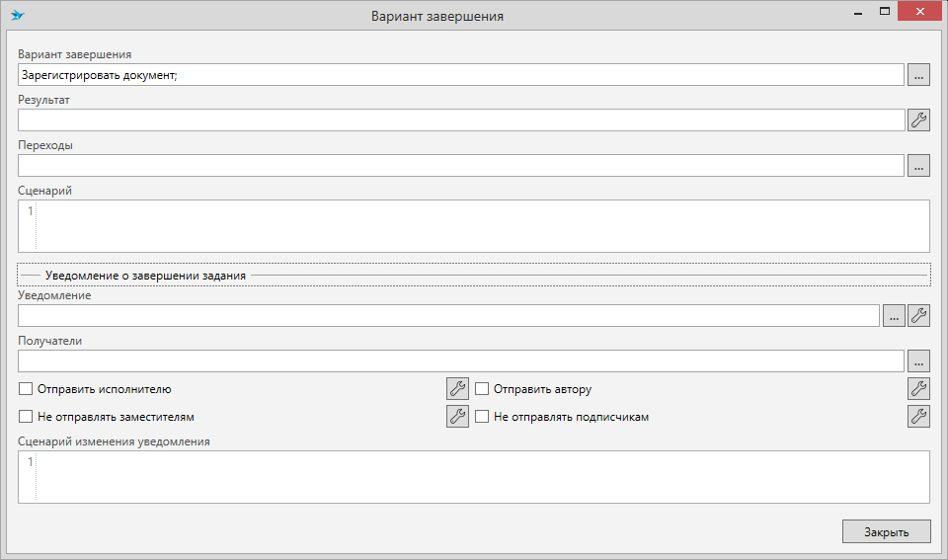Viewport: 948px width, 560px height.
Task: Toggle Не отправлять заместителям checkbox
Action: (x=27, y=417)
